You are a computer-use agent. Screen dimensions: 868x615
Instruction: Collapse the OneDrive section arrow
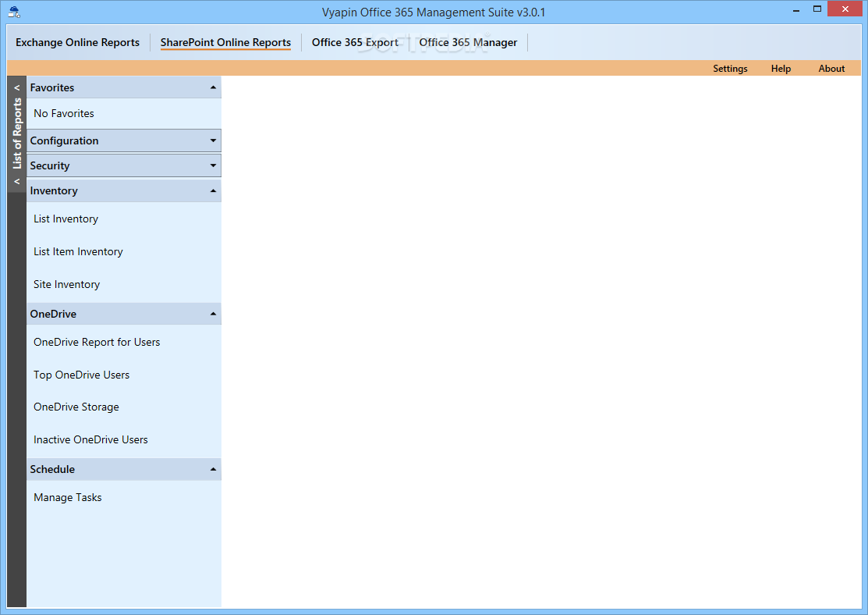pos(213,314)
